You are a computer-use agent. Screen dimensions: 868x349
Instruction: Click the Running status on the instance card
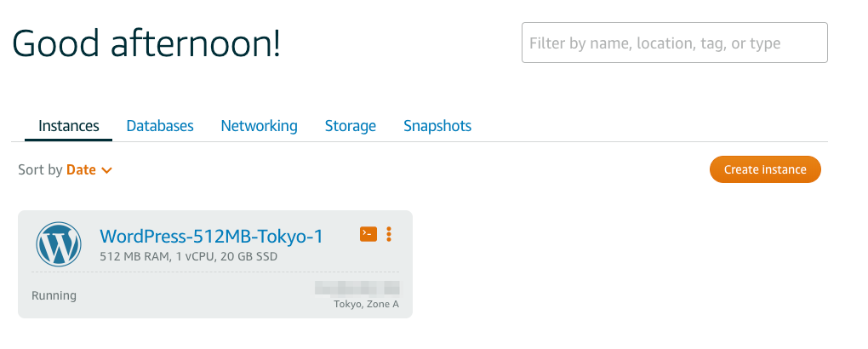54,295
